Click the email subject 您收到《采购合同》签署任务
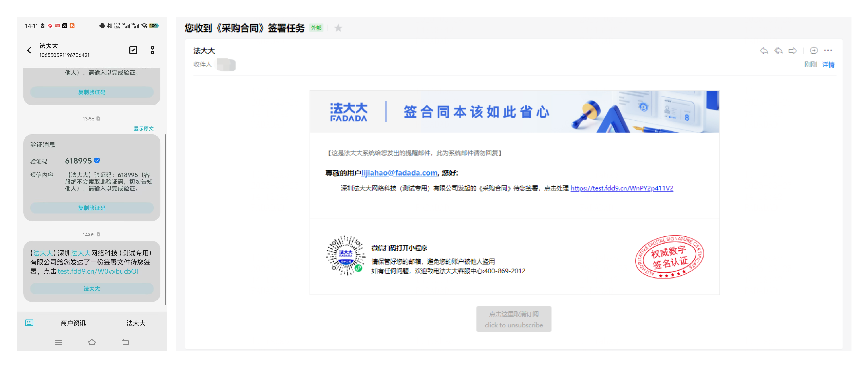The width and height of the screenshot is (868, 368). pyautogui.click(x=245, y=28)
